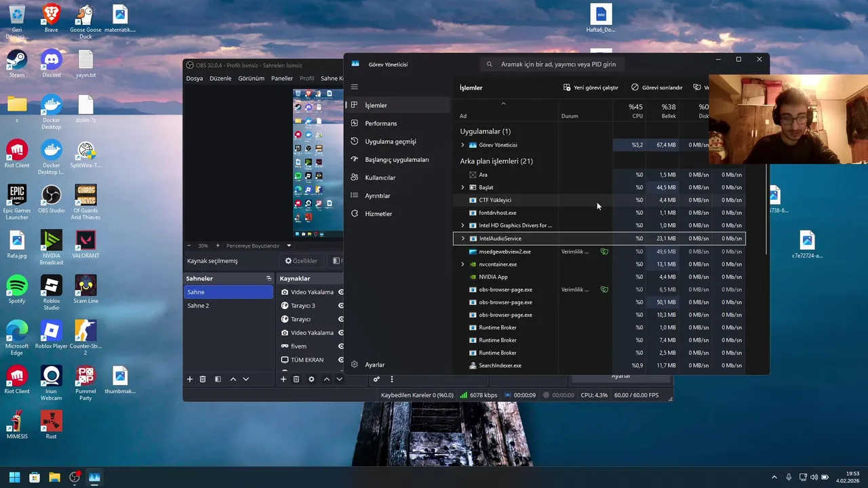Toggle visibility of the Tarayıcı 3 source

pyautogui.click(x=341, y=306)
